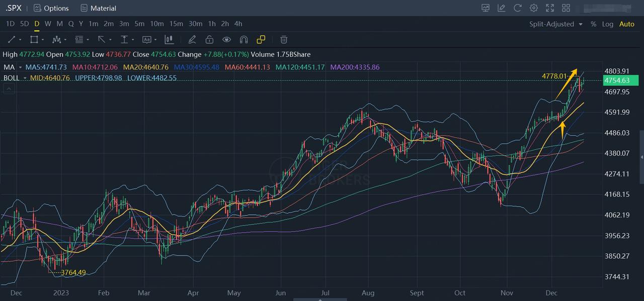Viewport: 644px width, 301px height.
Task: Open the Split-Adjusted dropdown
Action: [555, 24]
